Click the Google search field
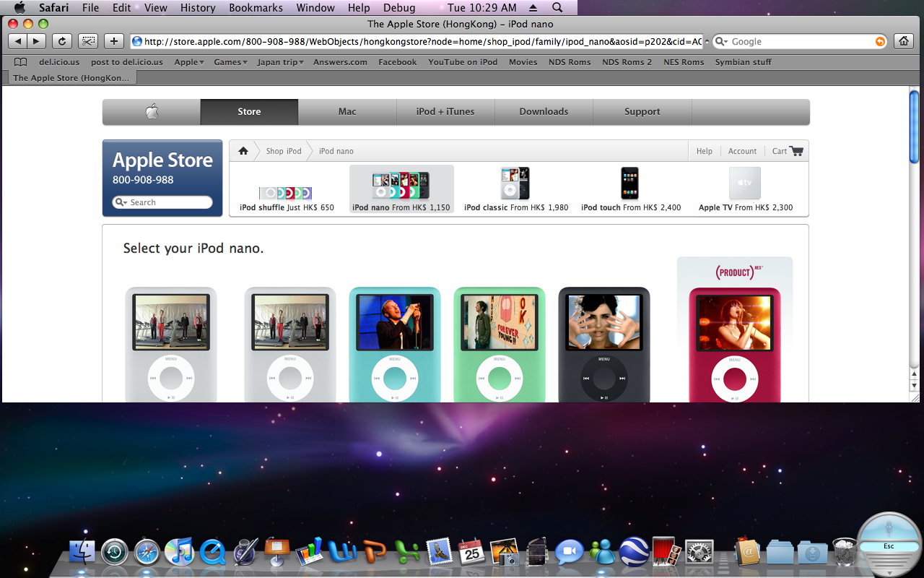Viewport: 924px width, 578px height. click(x=801, y=42)
